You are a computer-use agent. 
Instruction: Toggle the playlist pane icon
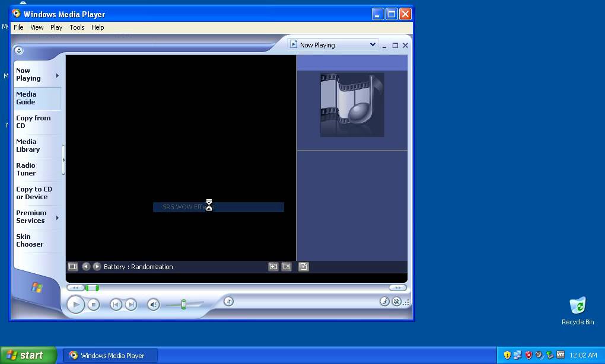pyautogui.click(x=304, y=266)
